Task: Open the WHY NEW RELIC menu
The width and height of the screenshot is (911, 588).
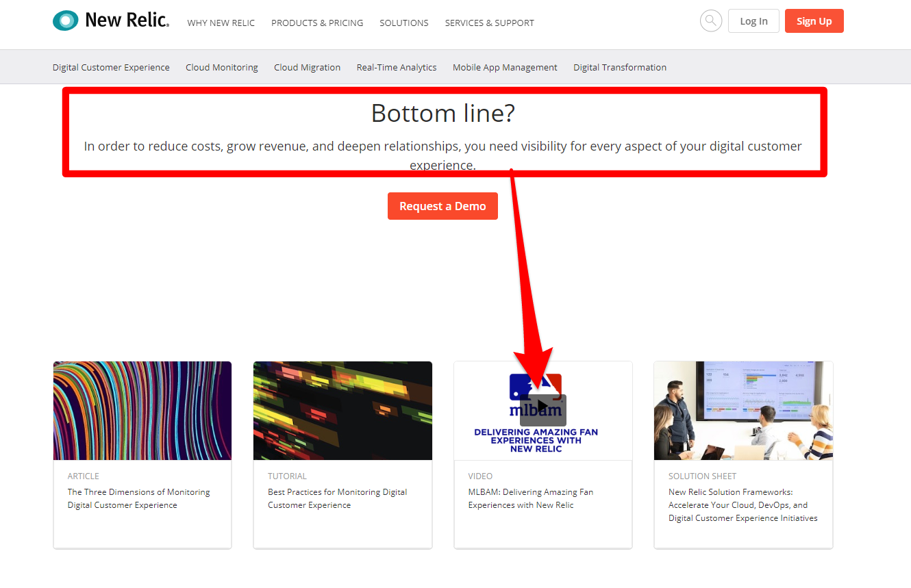Action: [x=221, y=23]
